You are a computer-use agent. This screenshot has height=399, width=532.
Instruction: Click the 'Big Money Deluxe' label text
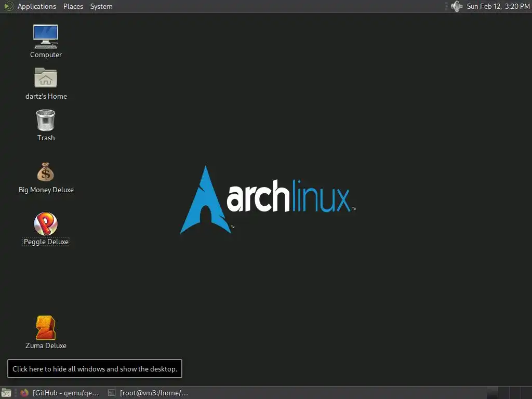[46, 190]
